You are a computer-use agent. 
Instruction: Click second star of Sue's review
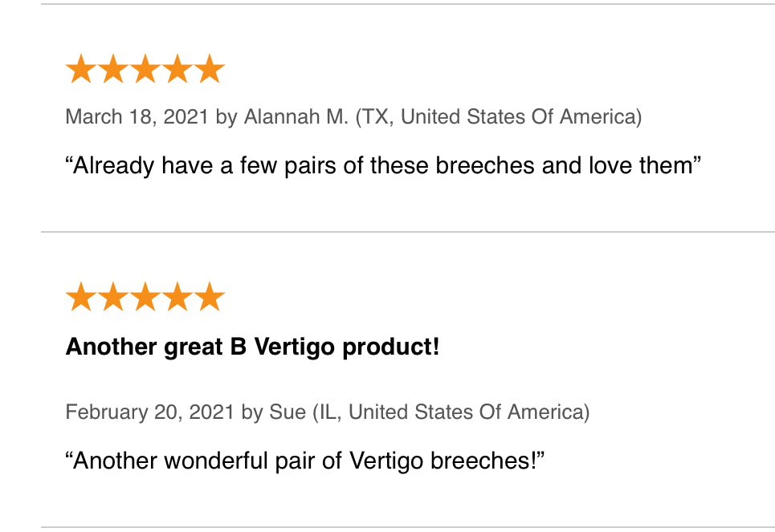[113, 297]
